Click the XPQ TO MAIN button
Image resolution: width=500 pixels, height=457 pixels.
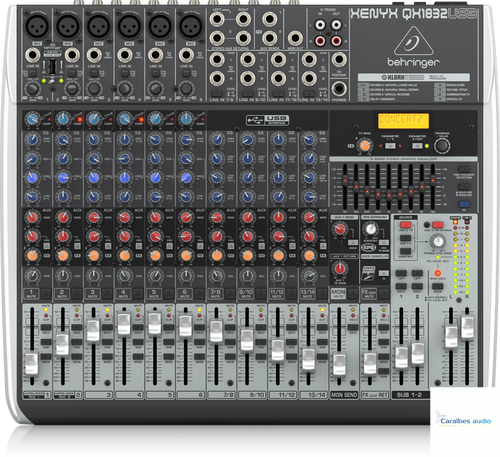click(x=383, y=242)
